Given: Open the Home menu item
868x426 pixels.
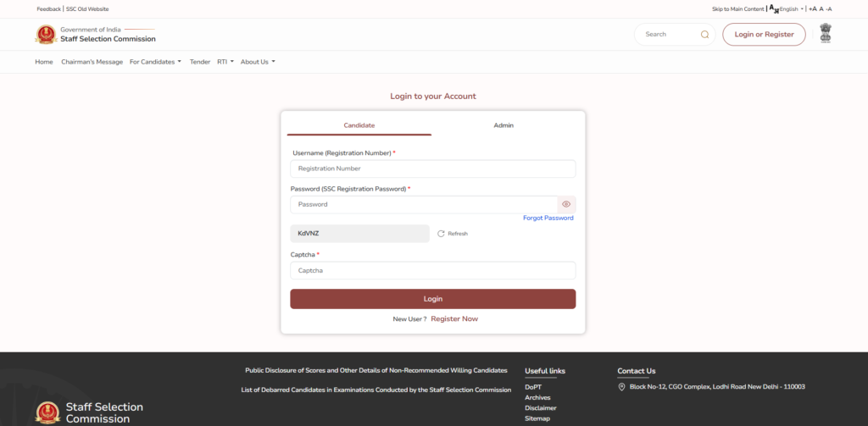Looking at the screenshot, I should pyautogui.click(x=44, y=62).
